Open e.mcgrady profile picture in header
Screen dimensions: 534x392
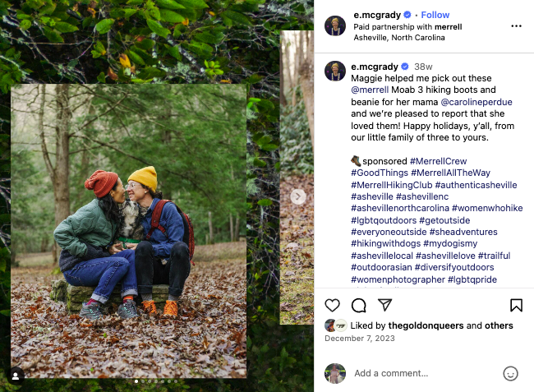tap(334, 26)
